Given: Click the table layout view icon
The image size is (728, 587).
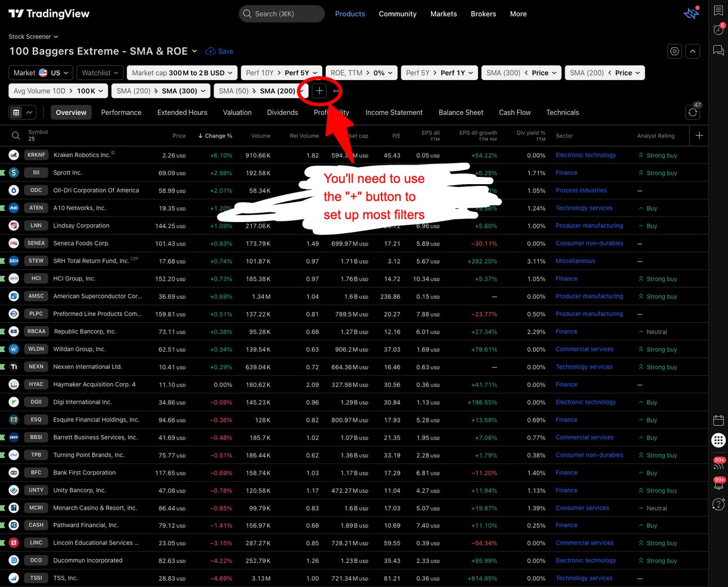Looking at the screenshot, I should [16, 113].
